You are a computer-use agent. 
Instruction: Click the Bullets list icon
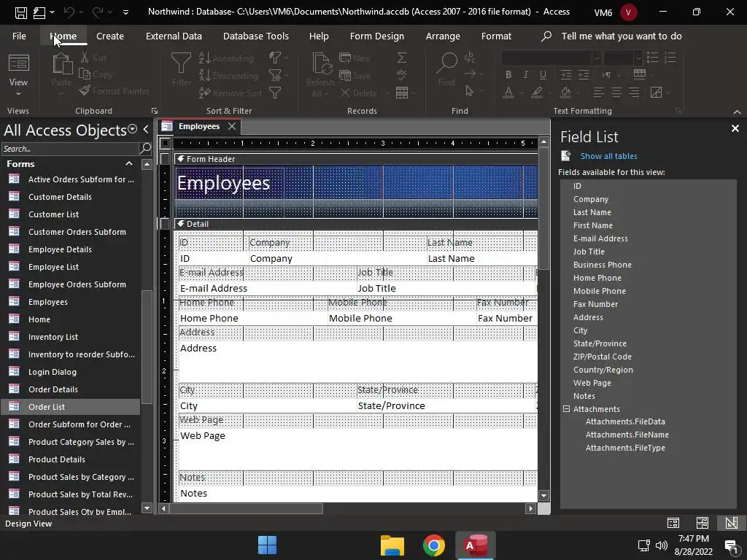652,58
